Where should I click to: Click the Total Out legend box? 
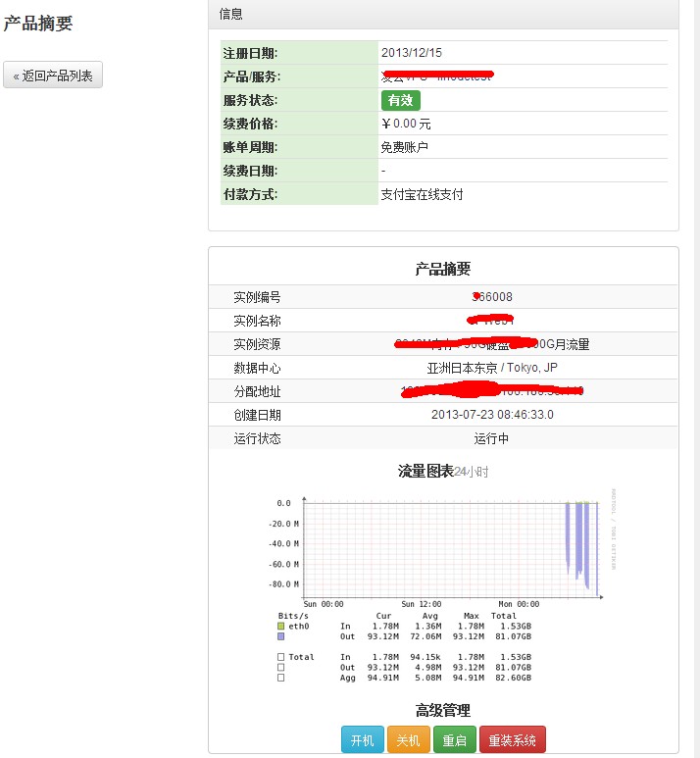pos(280,668)
